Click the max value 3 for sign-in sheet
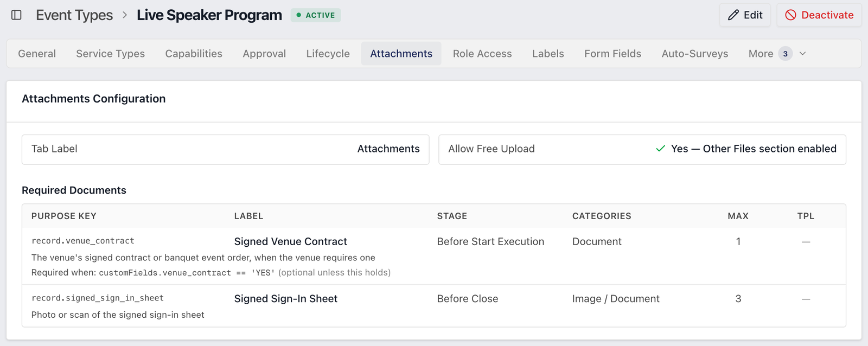The width and height of the screenshot is (868, 346). 738,299
